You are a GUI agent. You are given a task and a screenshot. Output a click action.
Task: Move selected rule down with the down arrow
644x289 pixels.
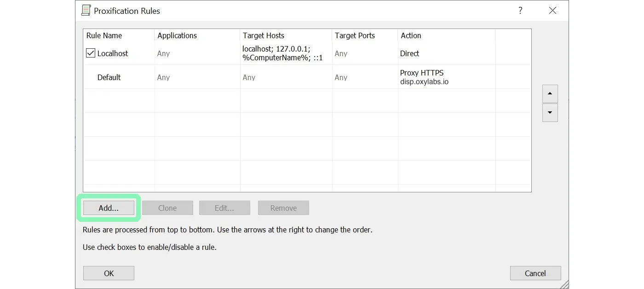550,113
